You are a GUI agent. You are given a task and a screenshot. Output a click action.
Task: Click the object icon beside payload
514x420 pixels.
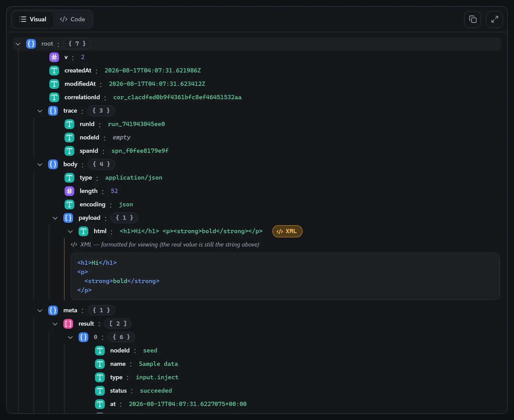click(x=68, y=218)
